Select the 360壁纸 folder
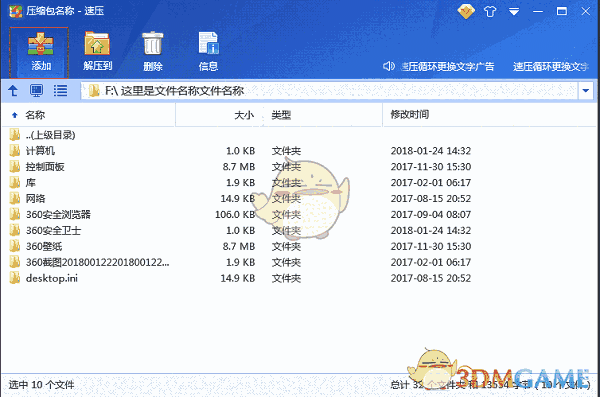Screen dimensions: 600x397 [x=298, y=246]
